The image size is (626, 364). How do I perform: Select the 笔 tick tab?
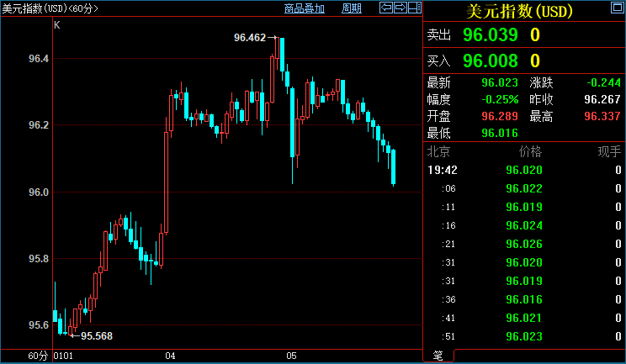pos(438,356)
